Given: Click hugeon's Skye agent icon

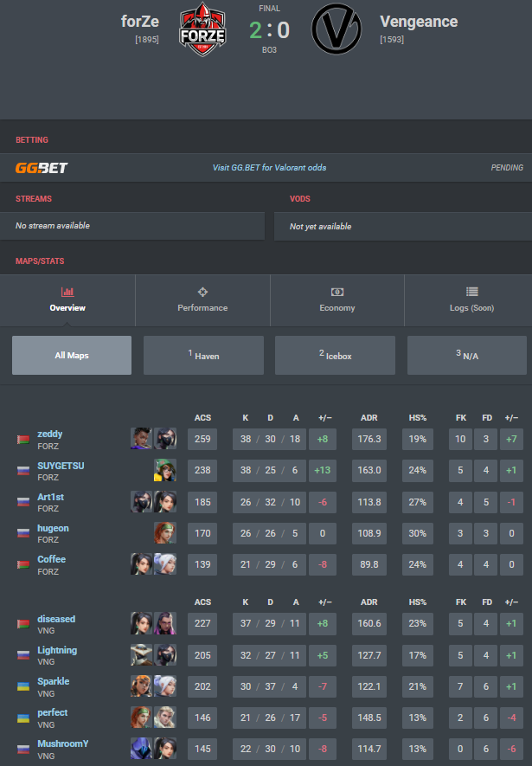Looking at the screenshot, I should (165, 533).
